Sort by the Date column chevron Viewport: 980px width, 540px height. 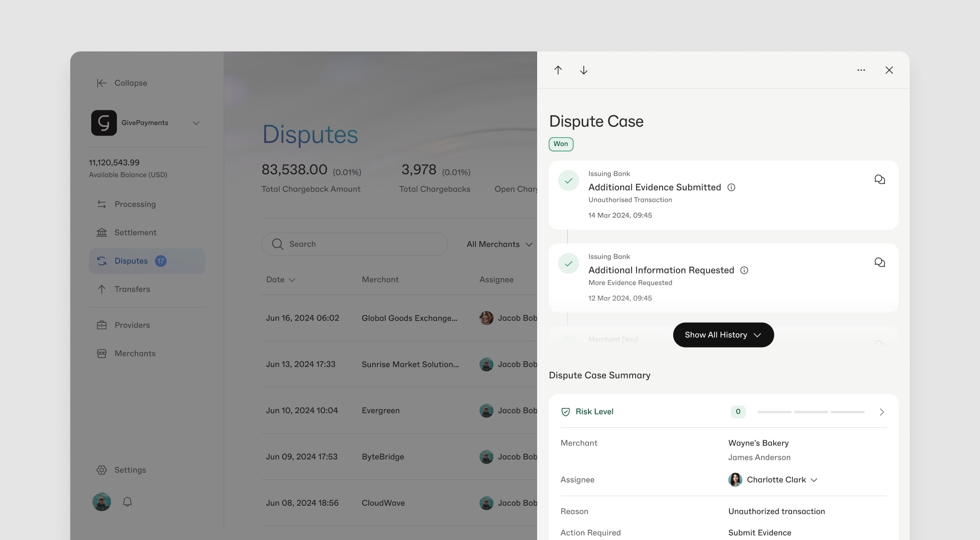pos(292,280)
